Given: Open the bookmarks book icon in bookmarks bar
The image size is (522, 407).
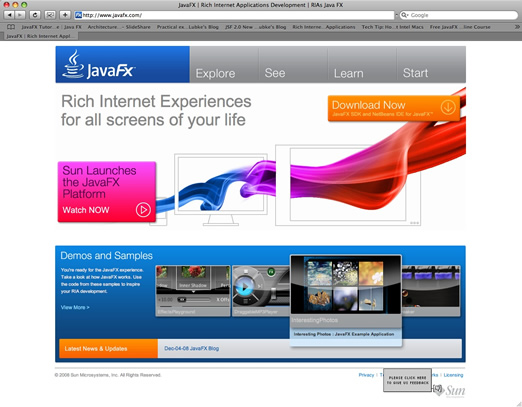Looking at the screenshot, I should pyautogui.click(x=11, y=27).
